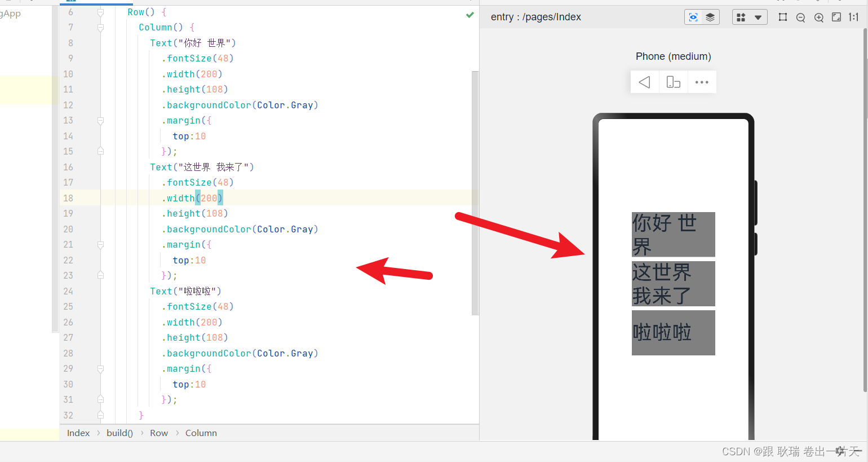Image resolution: width=868 pixels, height=462 pixels.
Task: Click .backgroundColor(Color.Gray) on line 28
Action: (x=240, y=353)
